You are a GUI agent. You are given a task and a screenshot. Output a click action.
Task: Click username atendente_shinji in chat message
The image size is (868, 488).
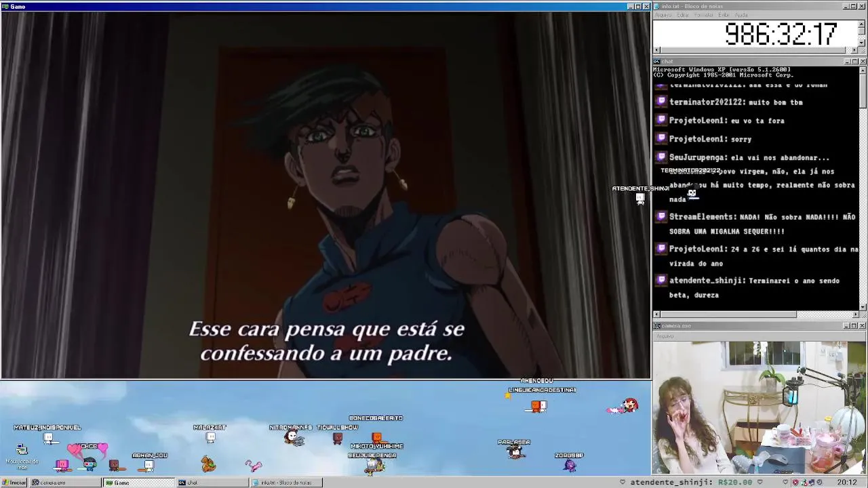707,280
